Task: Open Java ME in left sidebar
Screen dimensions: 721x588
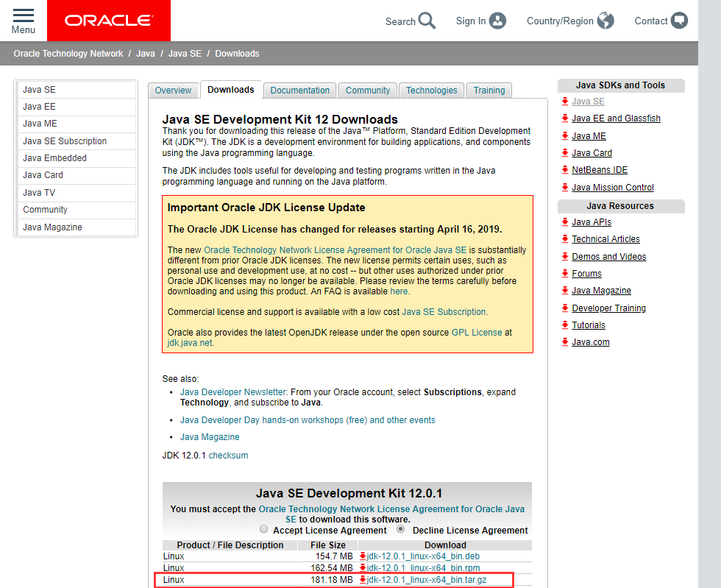Action: pos(77,124)
